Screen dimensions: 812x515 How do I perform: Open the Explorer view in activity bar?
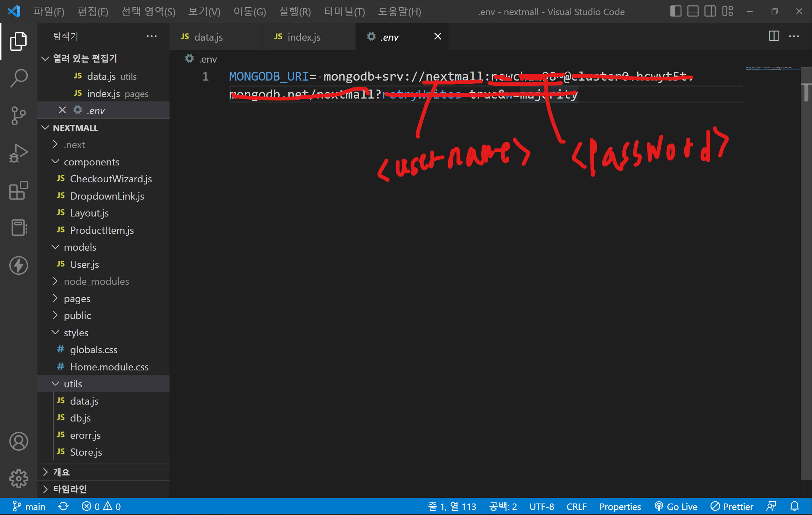tap(18, 41)
